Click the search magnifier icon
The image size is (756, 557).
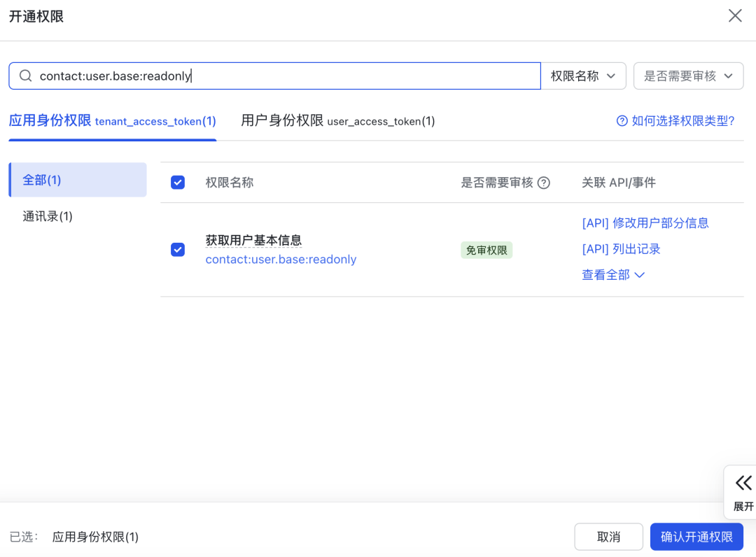point(26,76)
